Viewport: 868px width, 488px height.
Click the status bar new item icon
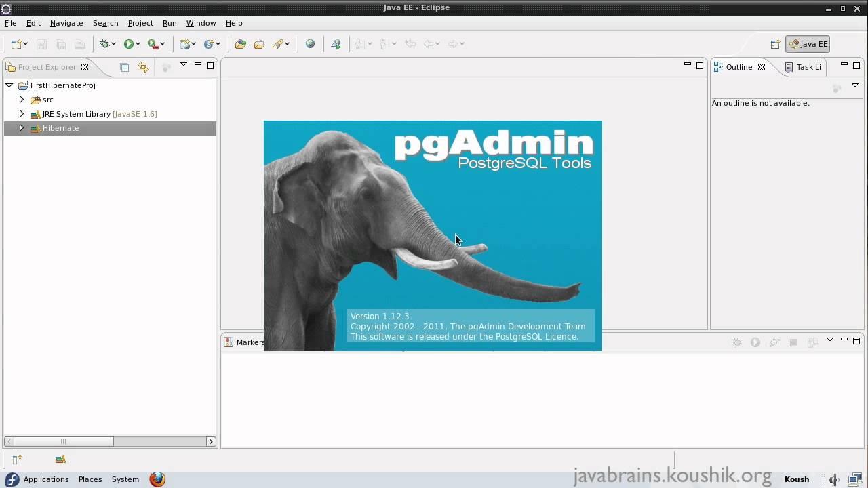17,460
